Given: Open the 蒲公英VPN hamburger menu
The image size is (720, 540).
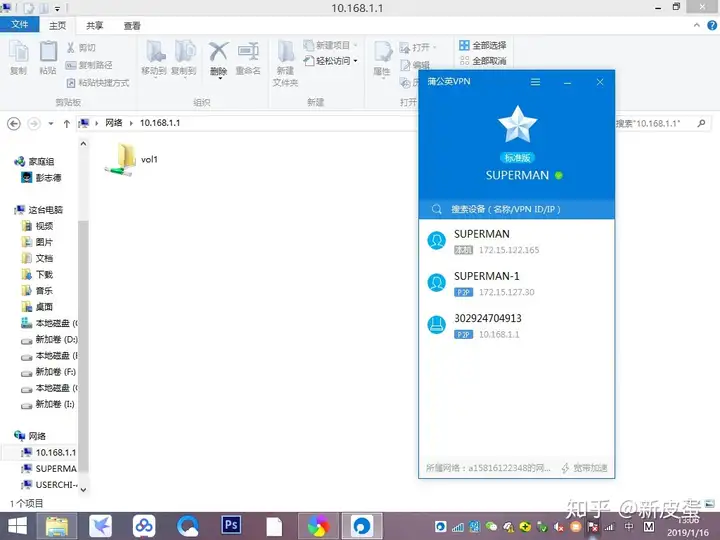Looking at the screenshot, I should coord(535,82).
